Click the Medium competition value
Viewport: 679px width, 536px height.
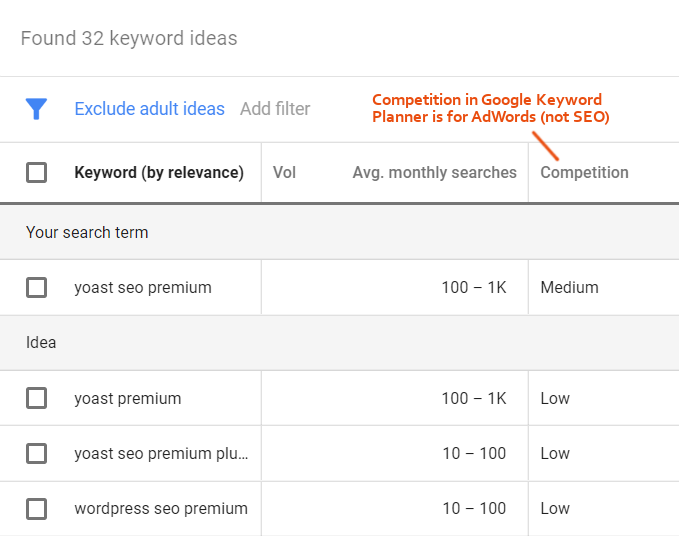click(569, 288)
